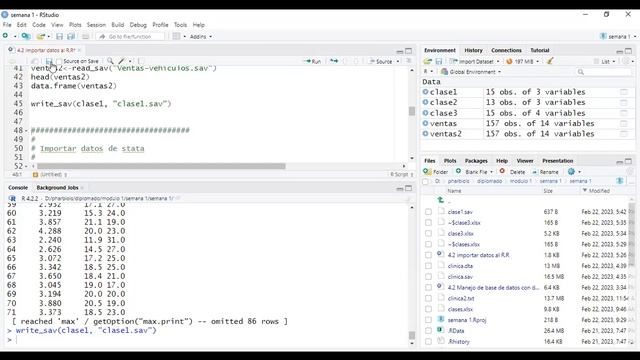The image size is (640, 360).
Task: Sort files by the Modified column header
Action: click(x=599, y=191)
